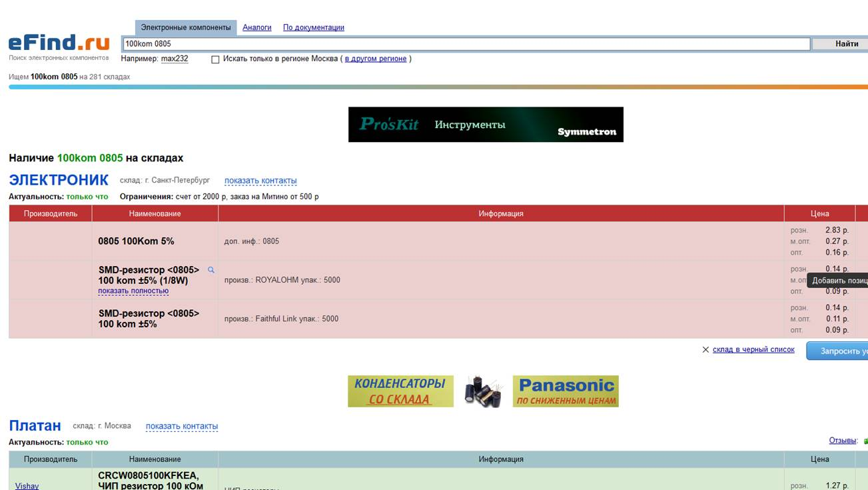This screenshot has height=490, width=868.
Task: Switch to the 'Аналоги' search tab
Action: [x=256, y=27]
